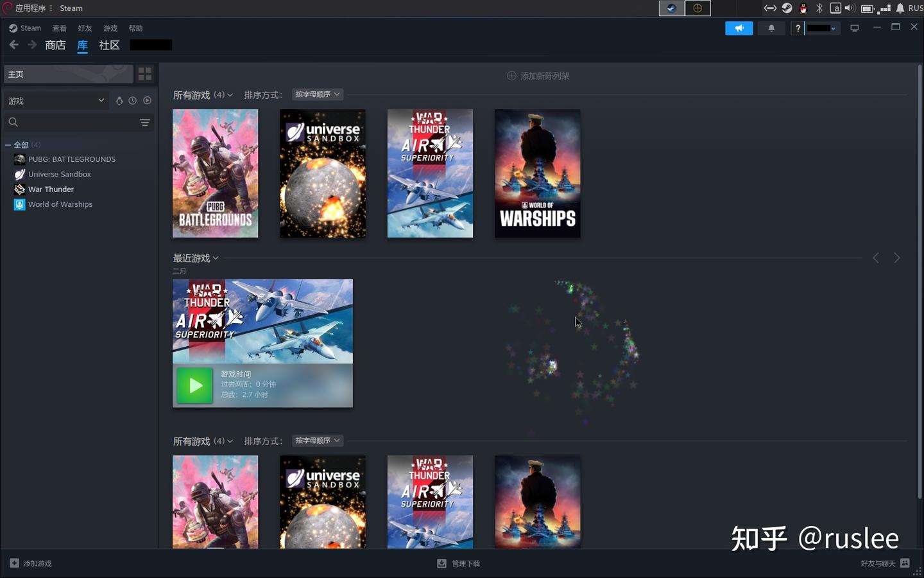The image size is (924, 578).
Task: Focus the library search field
Action: pyautogui.click(x=78, y=122)
